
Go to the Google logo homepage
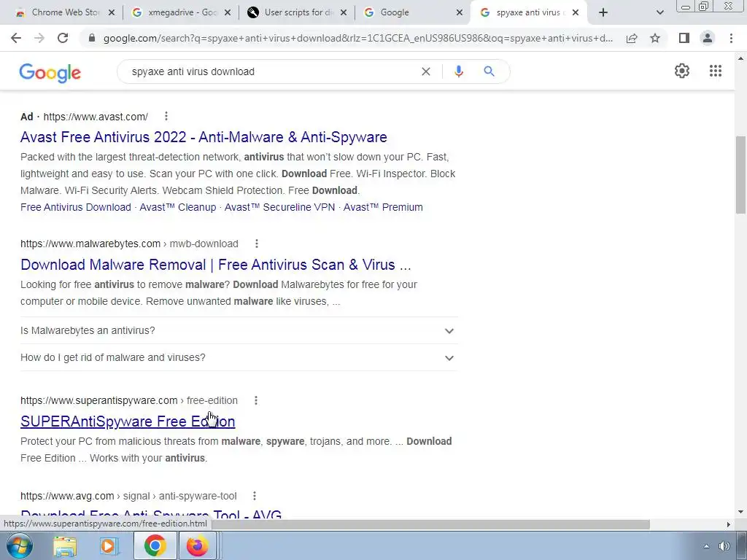50,72
